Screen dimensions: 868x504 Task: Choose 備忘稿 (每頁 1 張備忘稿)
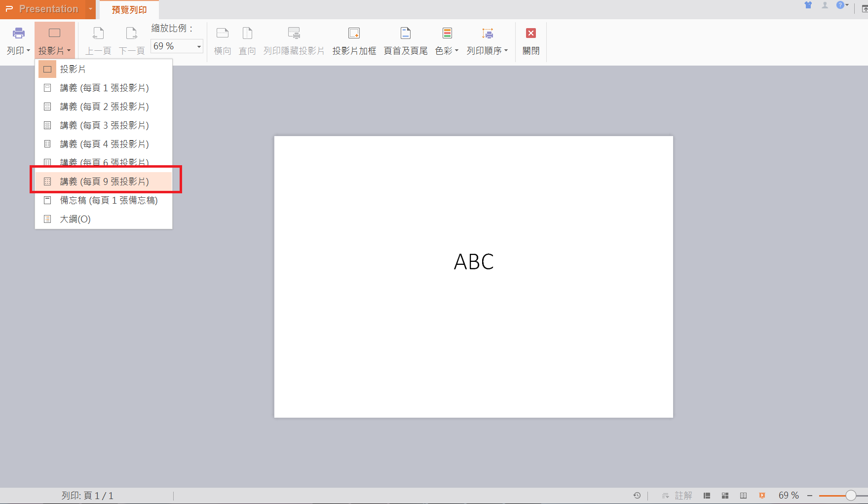(x=104, y=200)
